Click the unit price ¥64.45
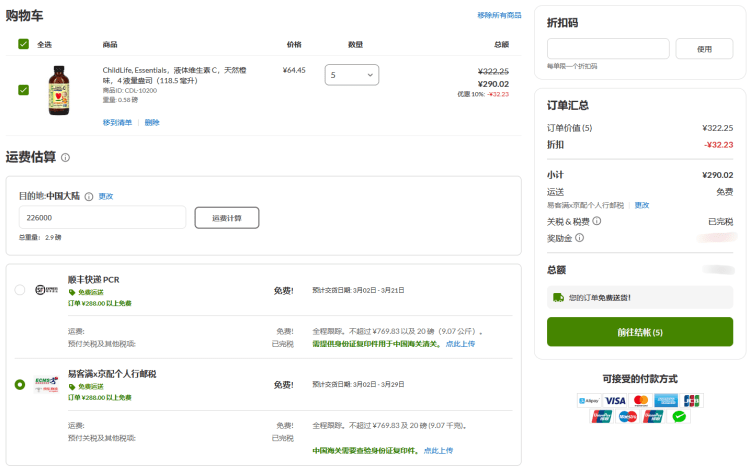 pyautogui.click(x=294, y=70)
